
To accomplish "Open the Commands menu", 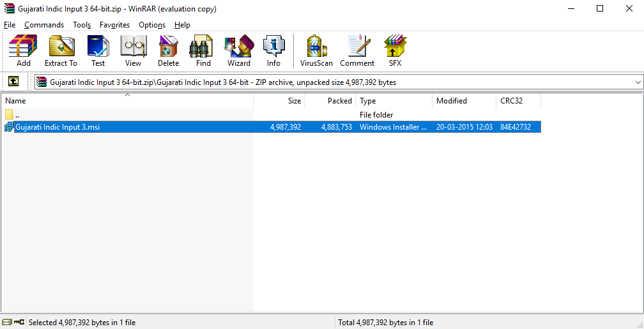I will tap(44, 25).
